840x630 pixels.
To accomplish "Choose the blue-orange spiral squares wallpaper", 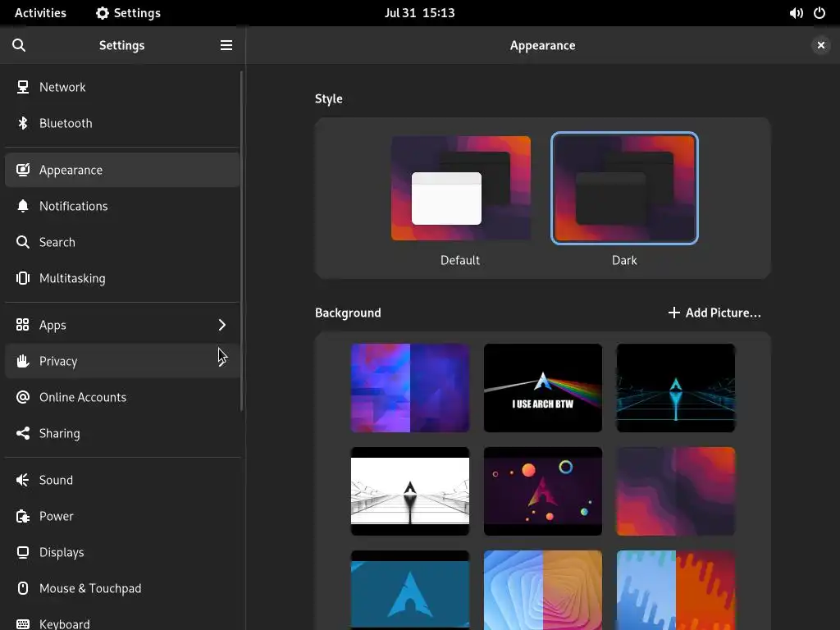I will (x=543, y=590).
